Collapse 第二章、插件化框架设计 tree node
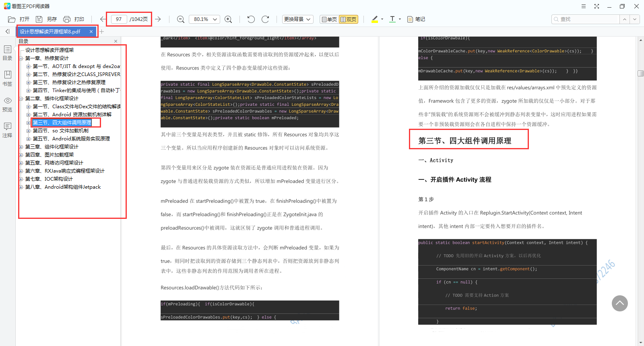Viewport: 644px width, 346px height. (21, 99)
